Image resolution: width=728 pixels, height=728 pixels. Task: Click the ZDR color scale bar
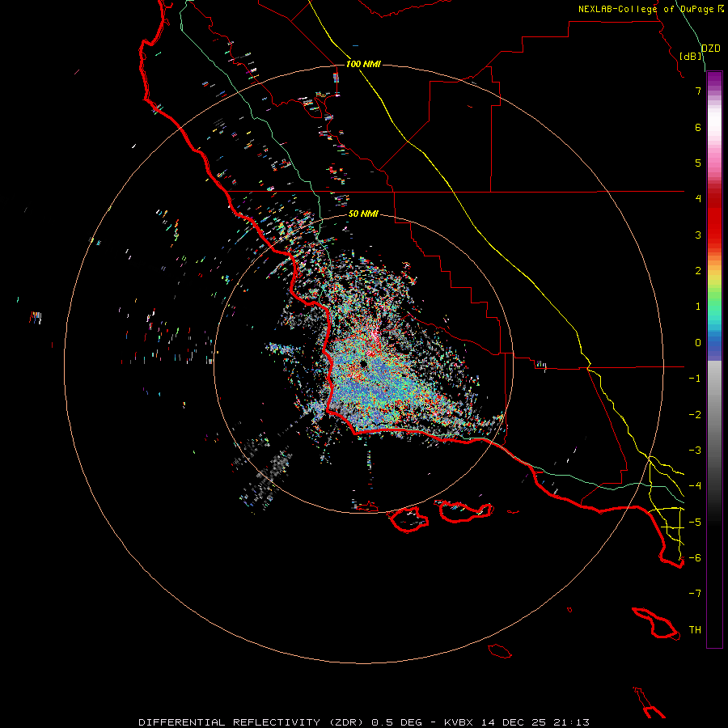(714, 360)
